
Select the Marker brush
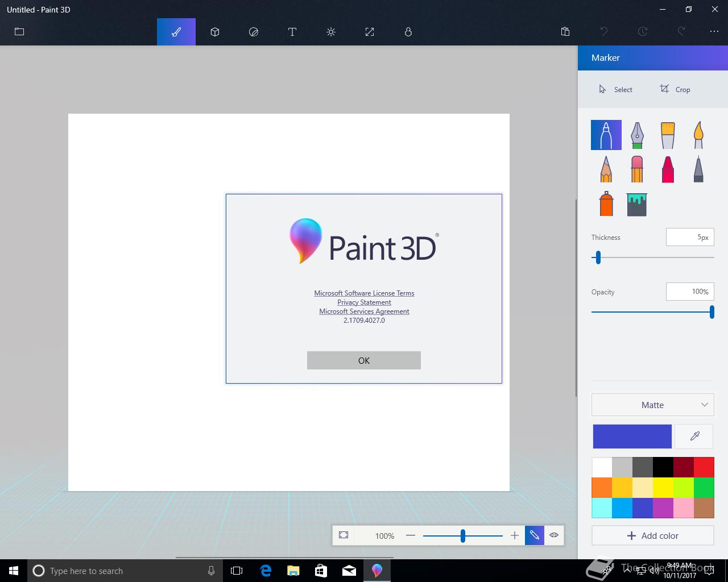(606, 135)
